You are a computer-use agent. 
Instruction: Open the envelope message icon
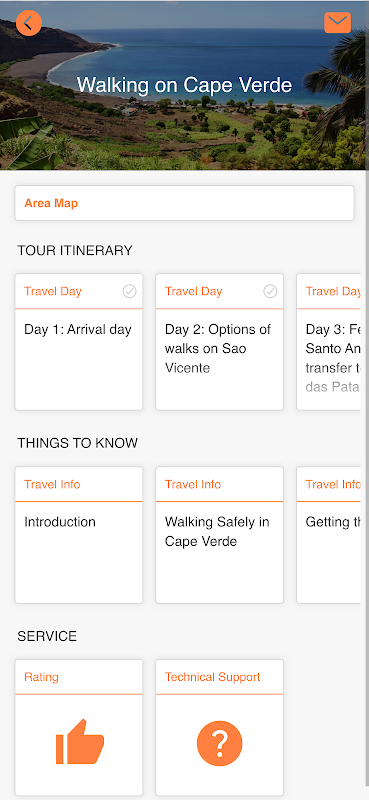pyautogui.click(x=337, y=23)
